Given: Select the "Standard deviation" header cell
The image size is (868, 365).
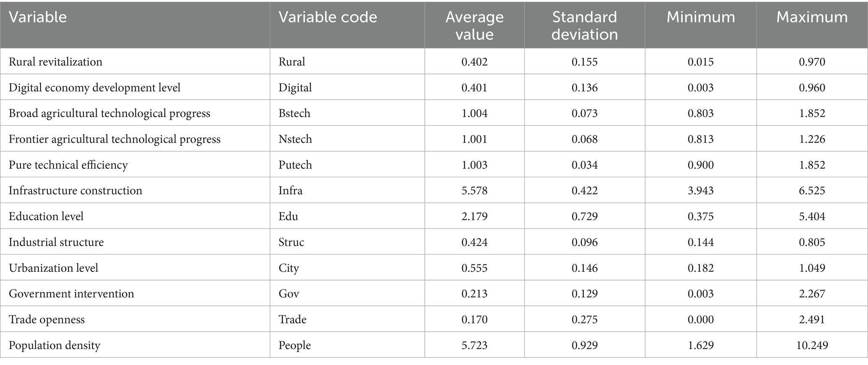Looking at the screenshot, I should pyautogui.click(x=584, y=25).
